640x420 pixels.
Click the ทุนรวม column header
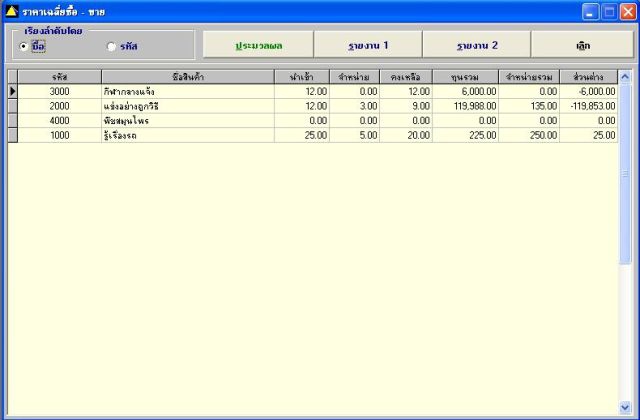(x=465, y=77)
